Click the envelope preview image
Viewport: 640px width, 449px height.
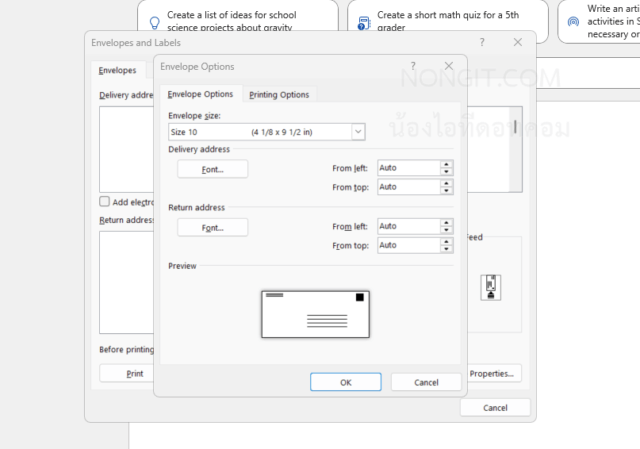(316, 314)
